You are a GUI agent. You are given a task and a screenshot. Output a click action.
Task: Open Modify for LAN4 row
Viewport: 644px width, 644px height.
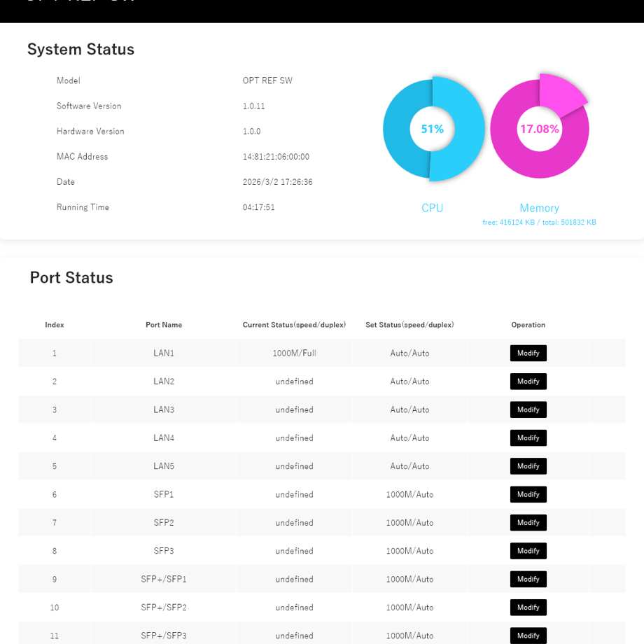click(528, 437)
